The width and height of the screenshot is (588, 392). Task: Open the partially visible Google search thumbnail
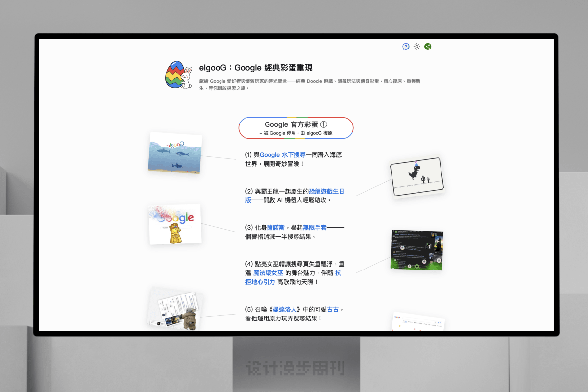coord(418,321)
